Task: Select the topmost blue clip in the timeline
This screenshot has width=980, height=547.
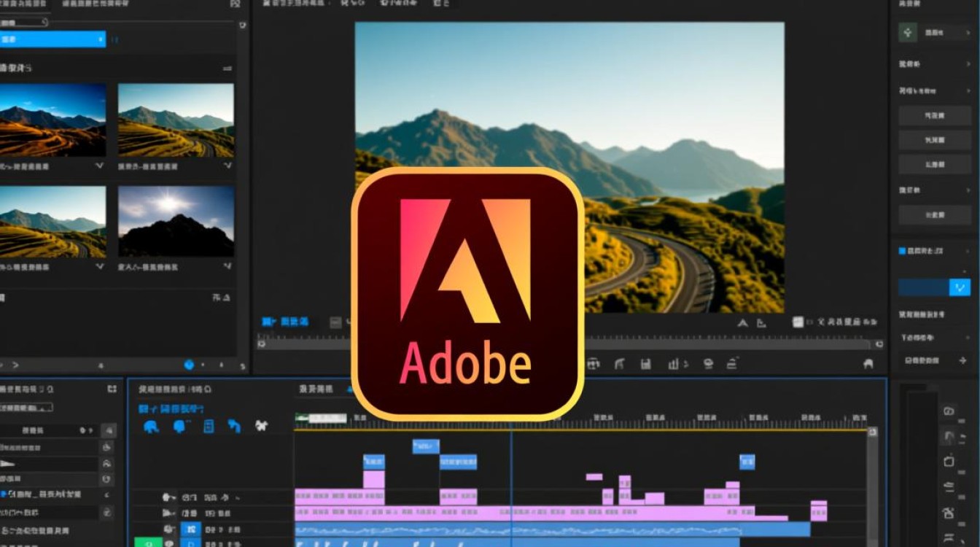Action: click(426, 446)
